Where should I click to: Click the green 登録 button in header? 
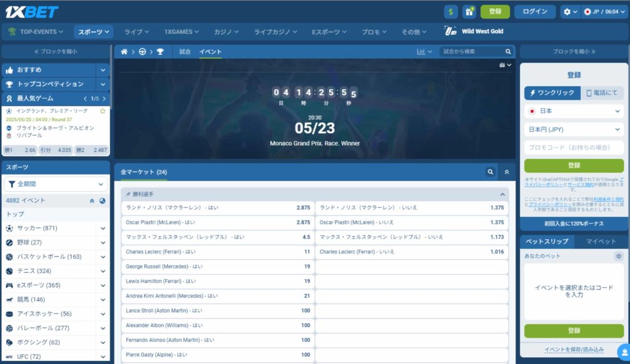495,12
